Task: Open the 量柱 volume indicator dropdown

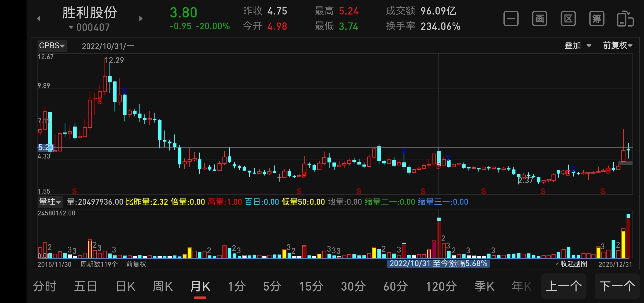Action: tap(50, 202)
